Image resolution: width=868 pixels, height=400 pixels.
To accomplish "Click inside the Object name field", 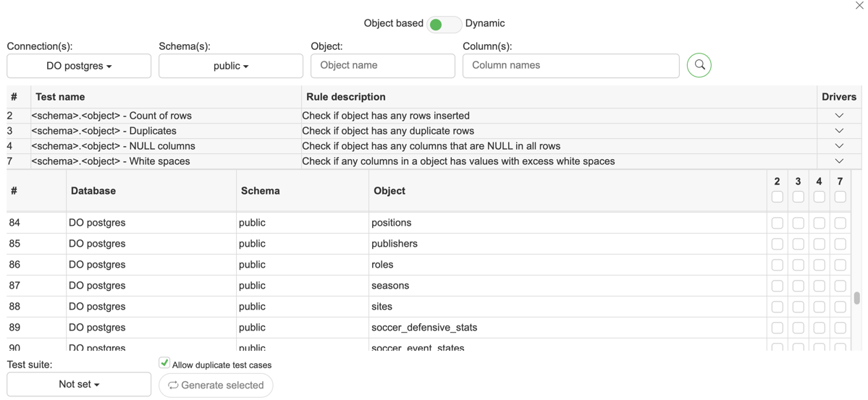I will pyautogui.click(x=382, y=66).
